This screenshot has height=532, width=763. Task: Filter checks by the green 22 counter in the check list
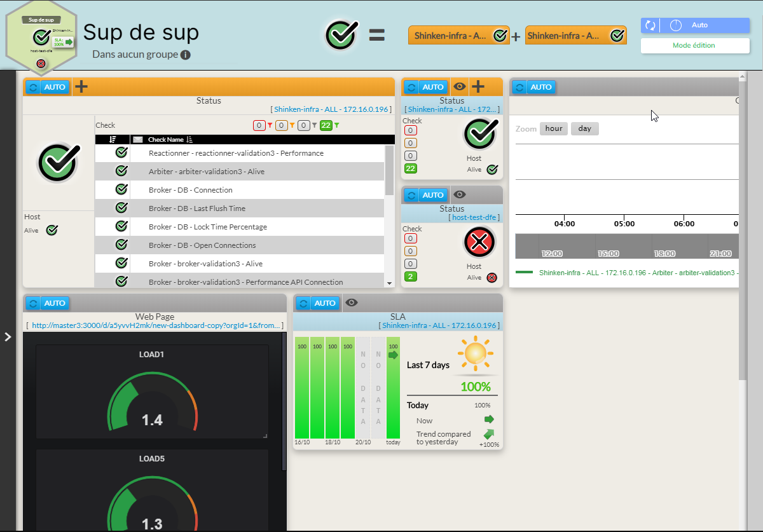326,125
